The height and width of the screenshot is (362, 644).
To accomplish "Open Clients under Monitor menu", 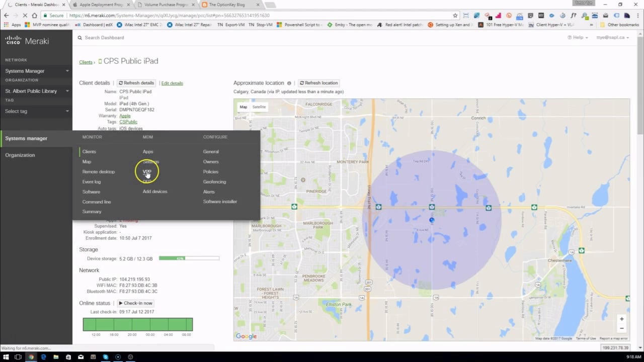I will click(89, 151).
